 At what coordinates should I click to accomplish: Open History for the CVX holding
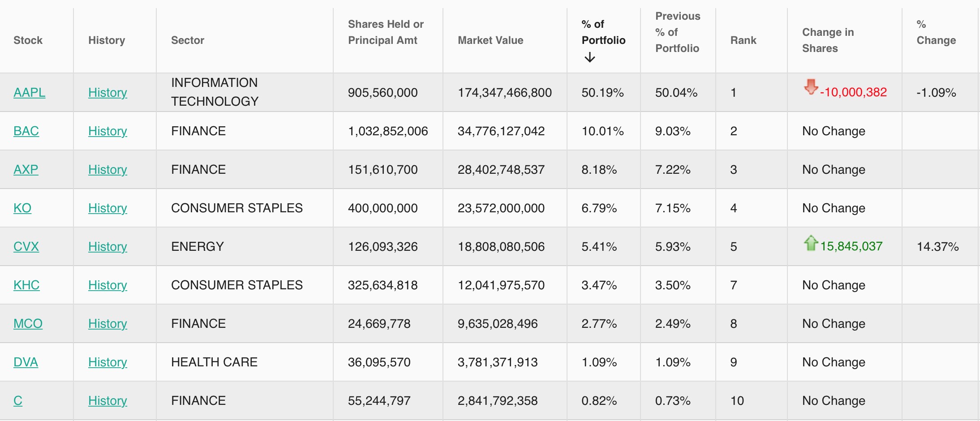[x=107, y=246]
